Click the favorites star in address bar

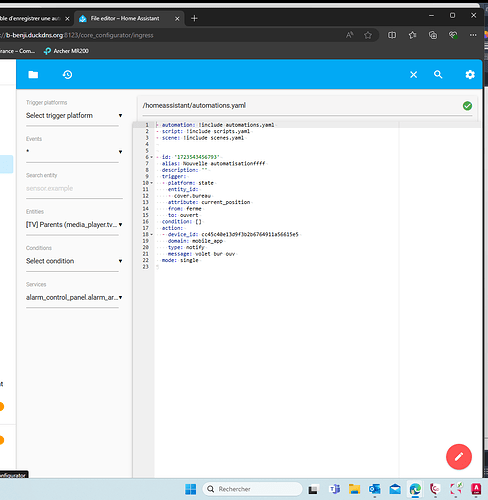coord(368,35)
